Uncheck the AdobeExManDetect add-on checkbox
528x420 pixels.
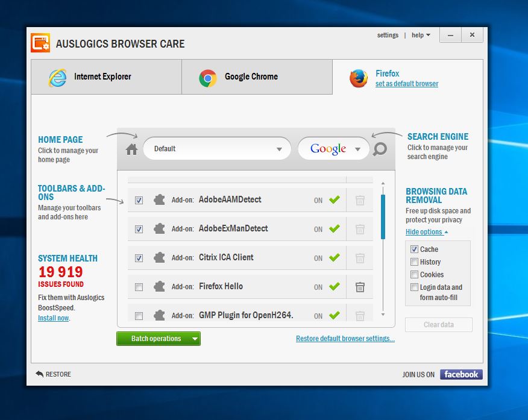139,229
